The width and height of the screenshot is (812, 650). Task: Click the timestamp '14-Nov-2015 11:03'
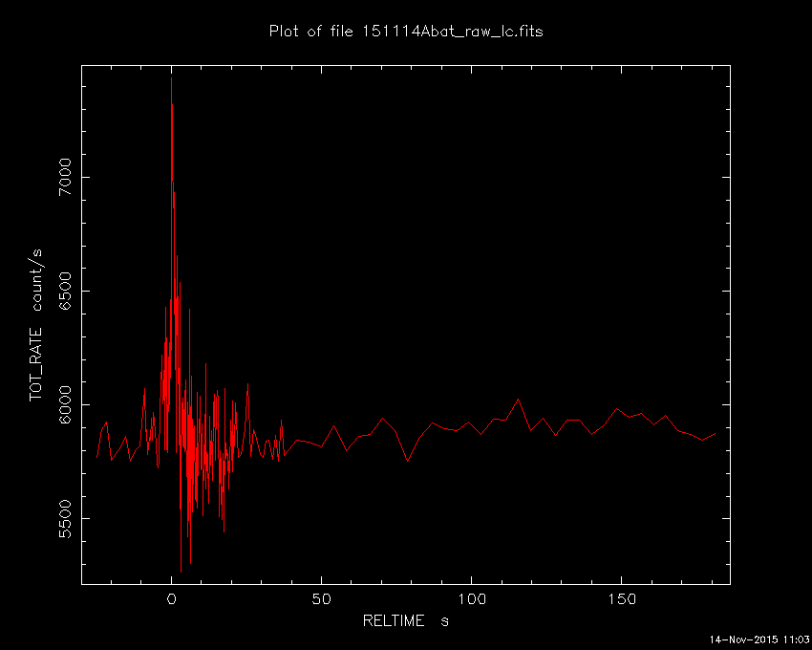[x=759, y=639]
